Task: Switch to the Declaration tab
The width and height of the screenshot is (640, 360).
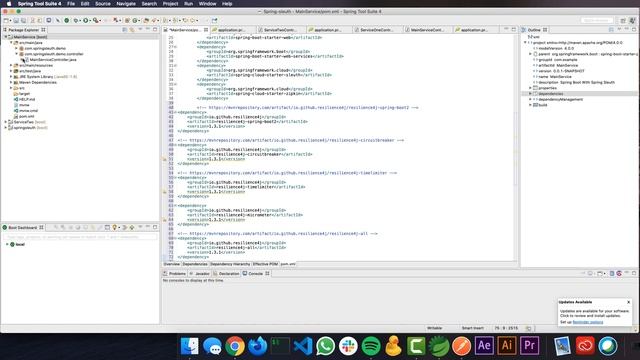Action: pos(227,273)
